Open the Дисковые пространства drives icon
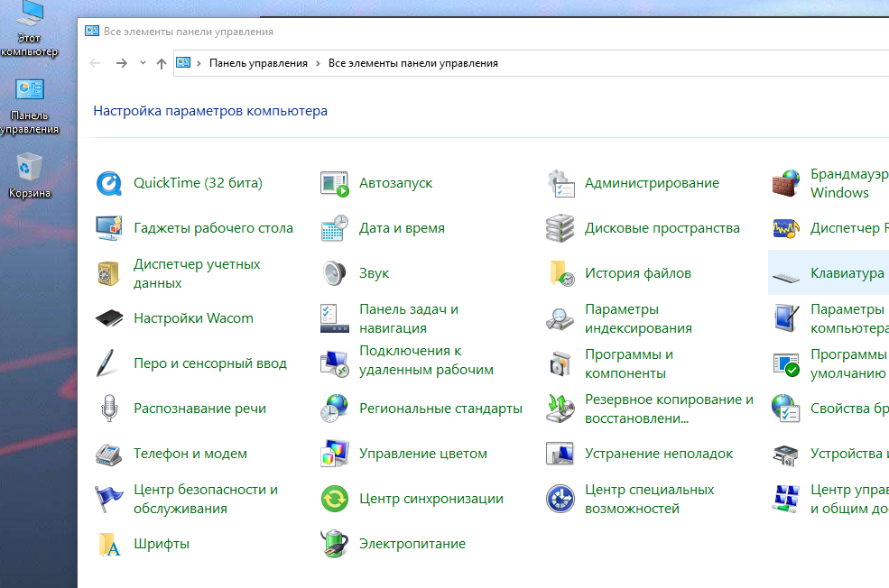889x588 pixels. [x=560, y=228]
